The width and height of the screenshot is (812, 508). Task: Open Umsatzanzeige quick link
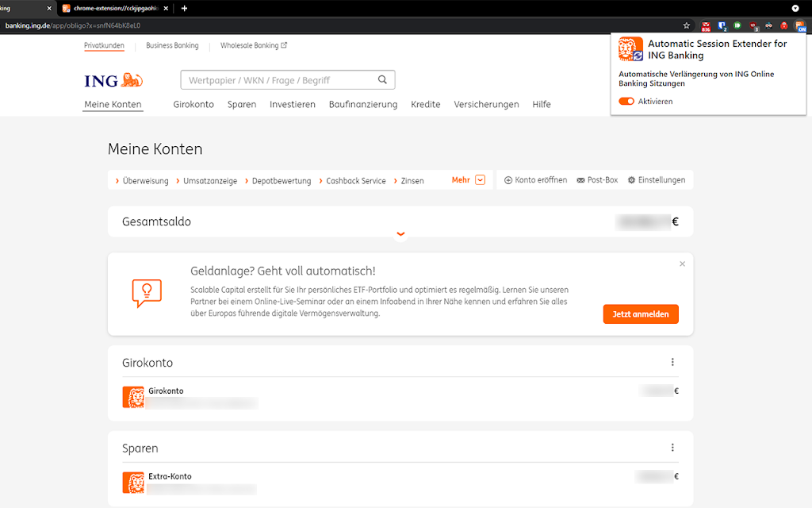tap(207, 180)
